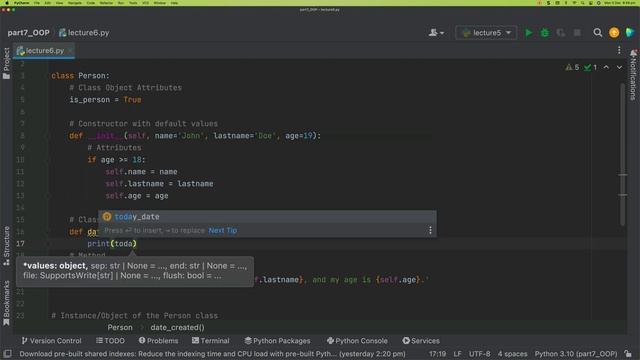Image resolution: width=640 pixels, height=360 pixels.
Task: Open the orange IDE updates icon
Action: pyautogui.click(x=614, y=33)
